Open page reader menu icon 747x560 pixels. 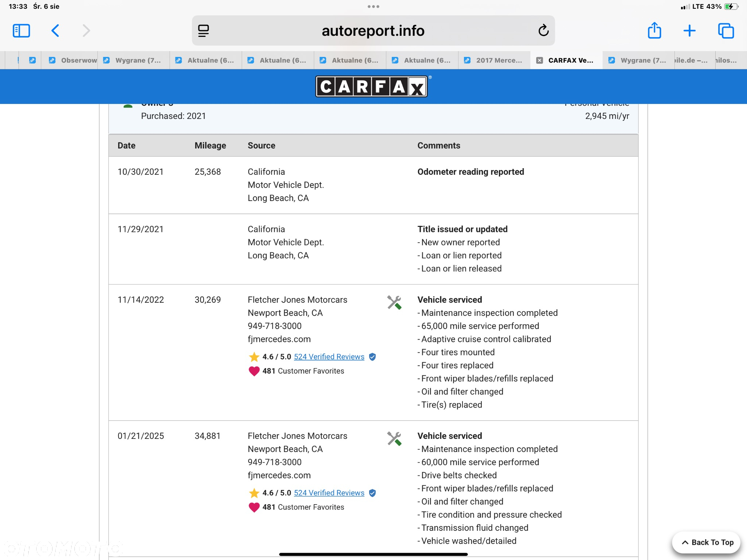pyautogui.click(x=204, y=31)
